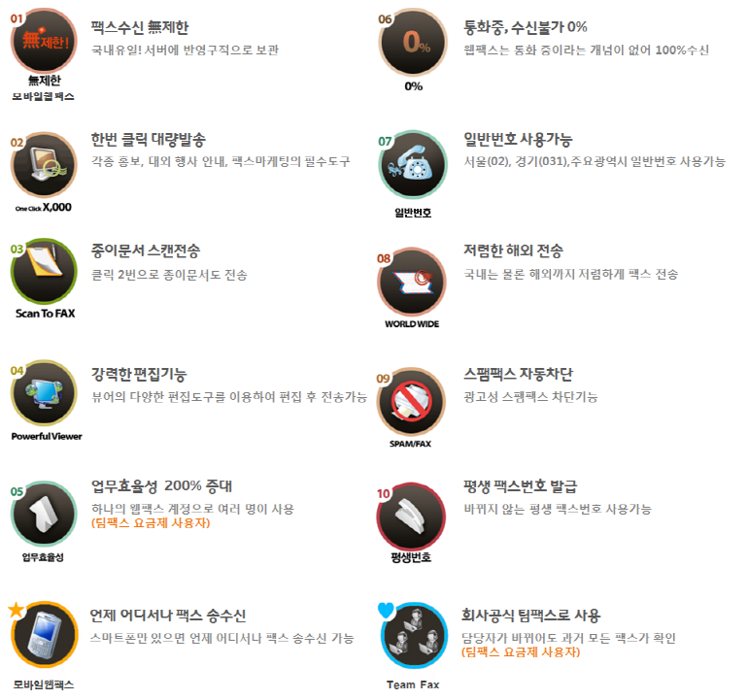Screen dimensions: 748x700
Task: Click the 평생번호 handset icon
Action: (411, 517)
